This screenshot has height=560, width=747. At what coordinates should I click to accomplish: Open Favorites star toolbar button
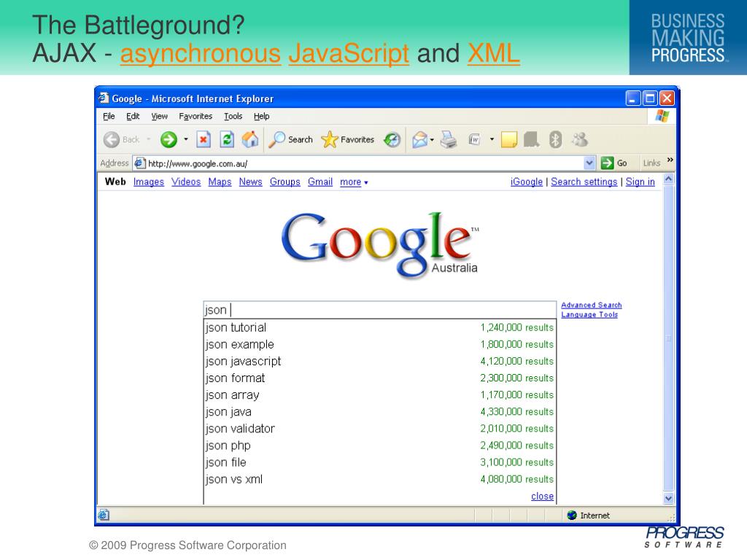tap(347, 139)
